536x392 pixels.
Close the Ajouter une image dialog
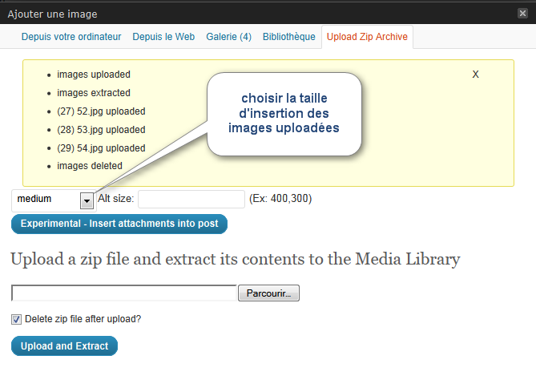pyautogui.click(x=522, y=14)
